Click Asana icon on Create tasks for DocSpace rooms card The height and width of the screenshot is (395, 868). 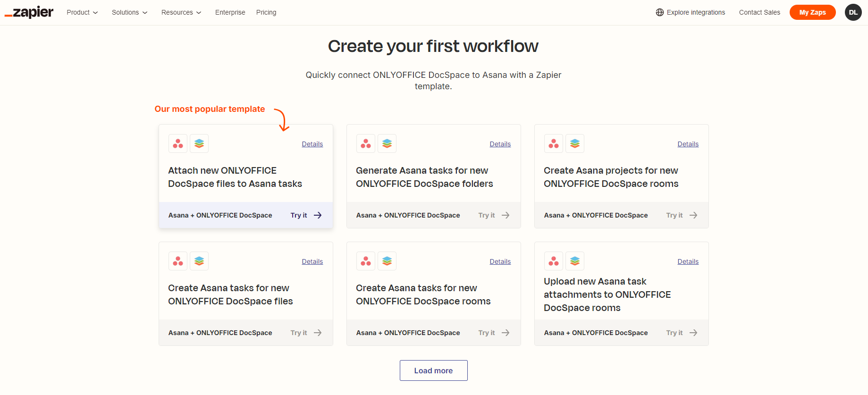(366, 261)
